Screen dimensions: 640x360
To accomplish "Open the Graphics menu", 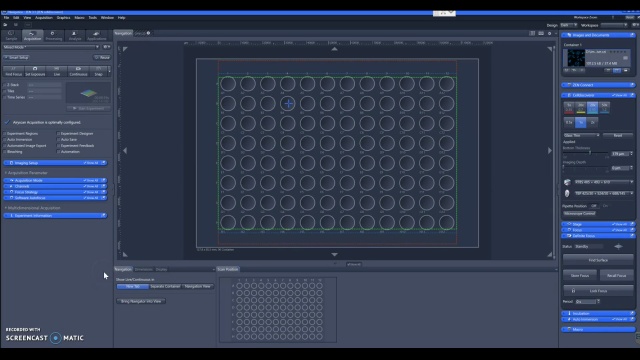I will coord(63,18).
